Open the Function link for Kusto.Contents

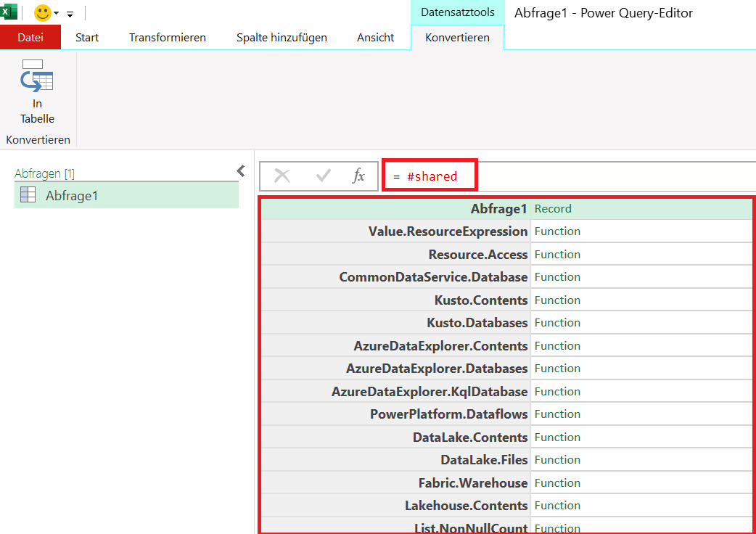557,300
